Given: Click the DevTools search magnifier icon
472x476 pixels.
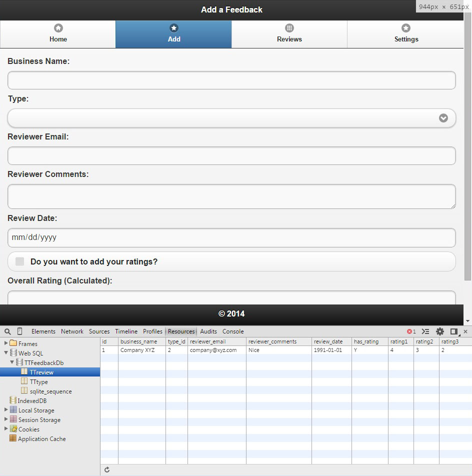Looking at the screenshot, I should (x=7, y=331).
